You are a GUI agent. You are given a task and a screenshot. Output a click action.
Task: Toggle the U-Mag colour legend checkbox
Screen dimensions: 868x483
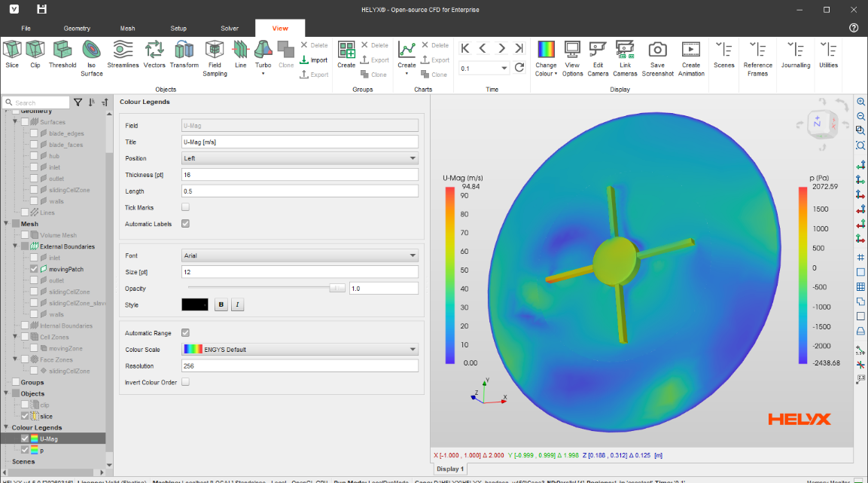click(x=25, y=439)
